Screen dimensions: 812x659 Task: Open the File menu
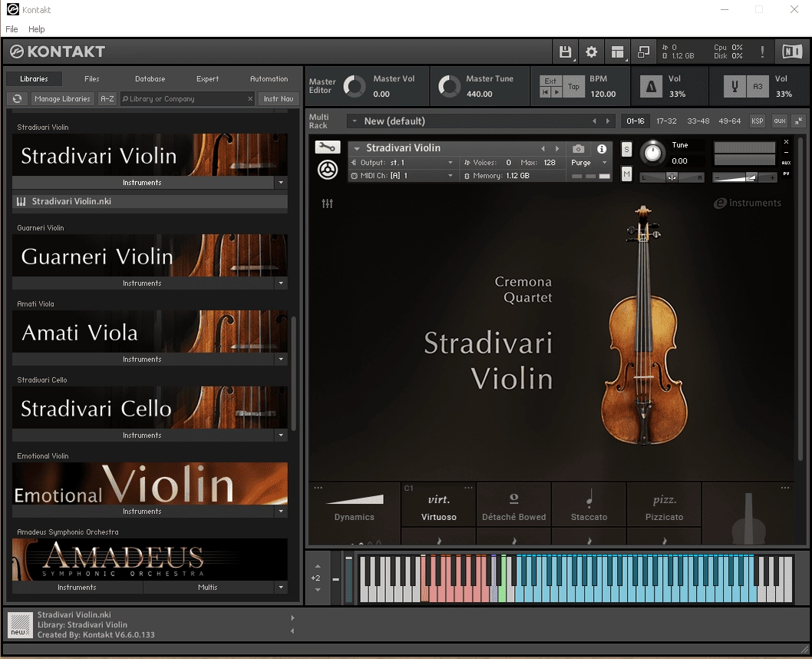(x=12, y=29)
